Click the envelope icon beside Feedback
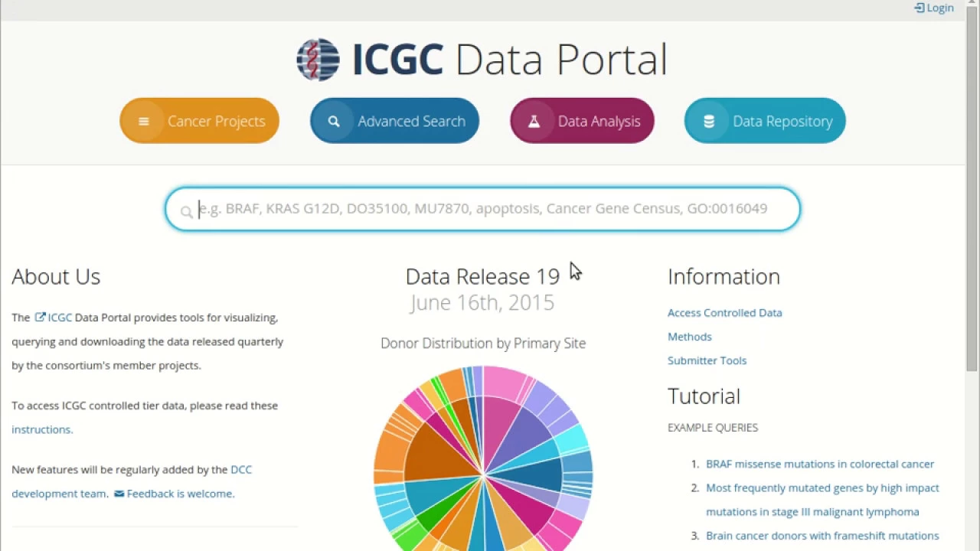 tap(119, 494)
